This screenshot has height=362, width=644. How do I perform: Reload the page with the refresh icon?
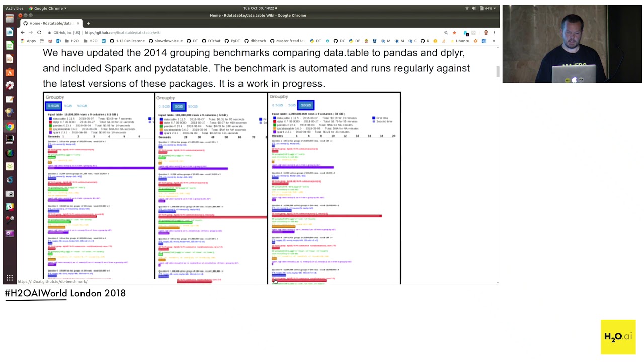tap(39, 32)
